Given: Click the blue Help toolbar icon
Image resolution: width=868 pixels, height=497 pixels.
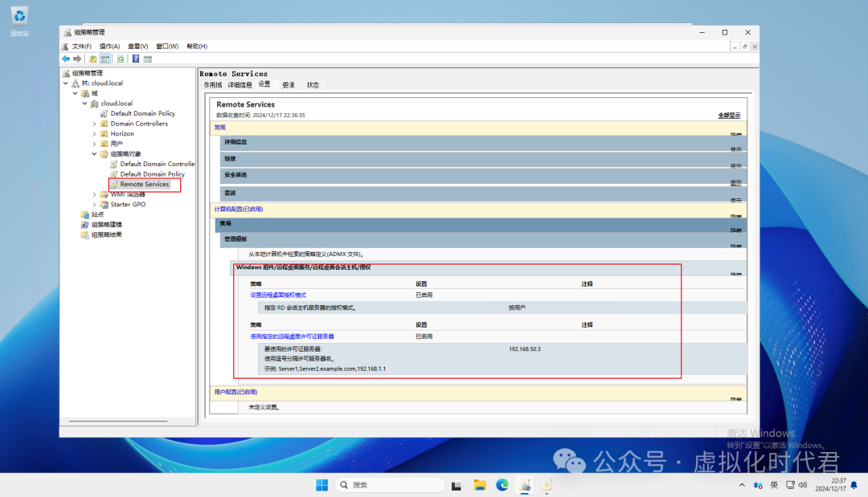Looking at the screenshot, I should tap(136, 59).
